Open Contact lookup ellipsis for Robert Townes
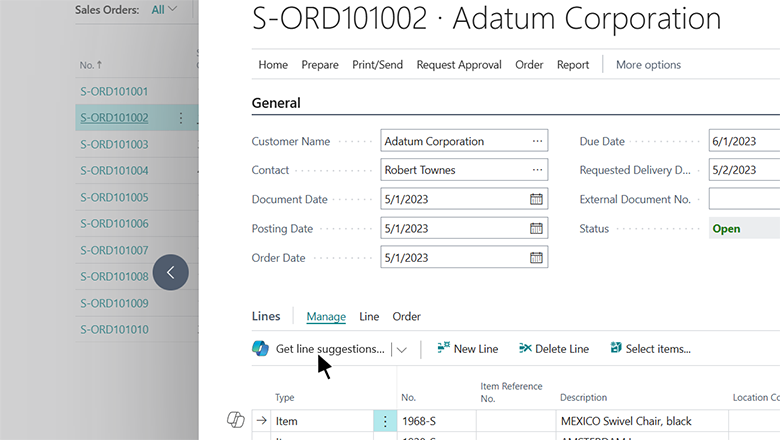Screen dimensions: 780x440 [538, 170]
